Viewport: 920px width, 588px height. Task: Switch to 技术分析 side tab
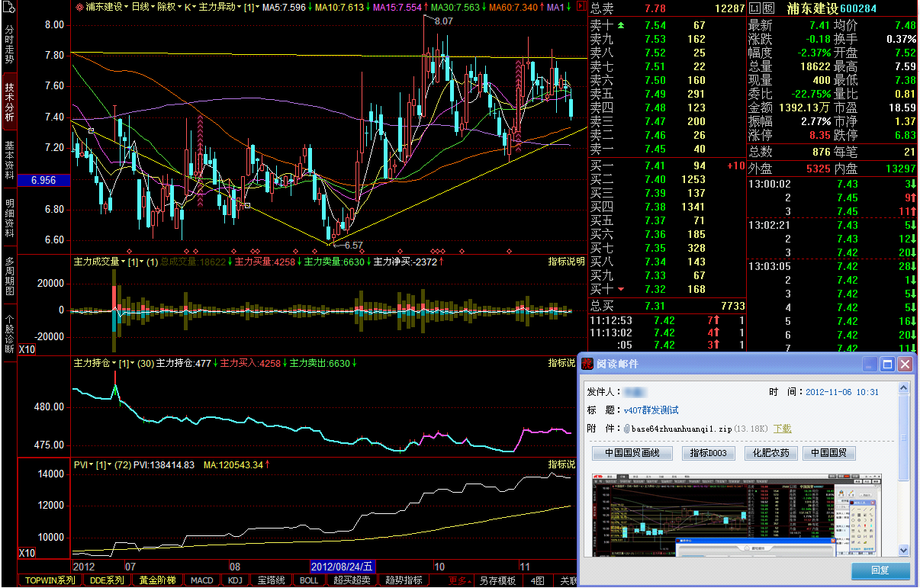point(9,103)
